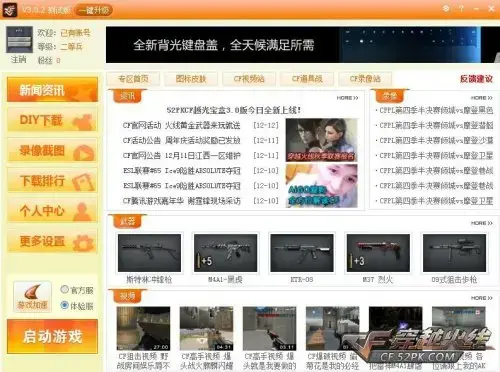Play the CF狙击视频 27:00 video thumbnail
The height and width of the screenshot is (372, 500).
pos(143,328)
